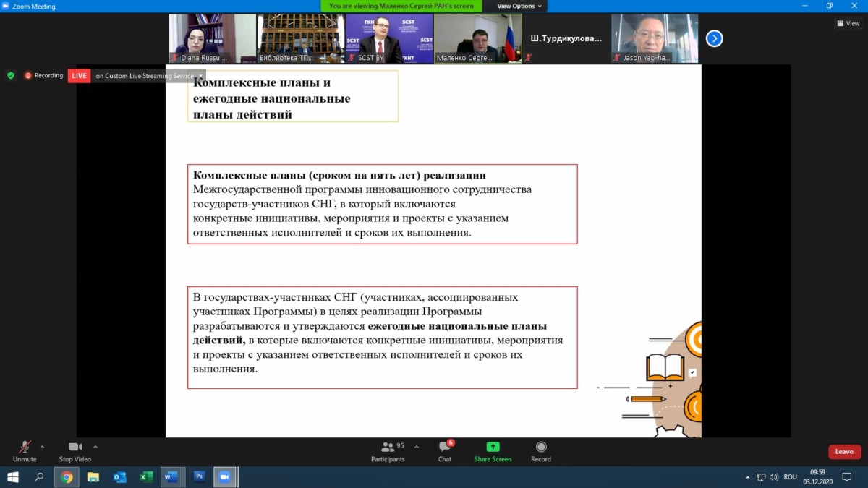The width and height of the screenshot is (868, 488).
Task: Click slide title 'Комплексные планы и'
Action: click(263, 82)
